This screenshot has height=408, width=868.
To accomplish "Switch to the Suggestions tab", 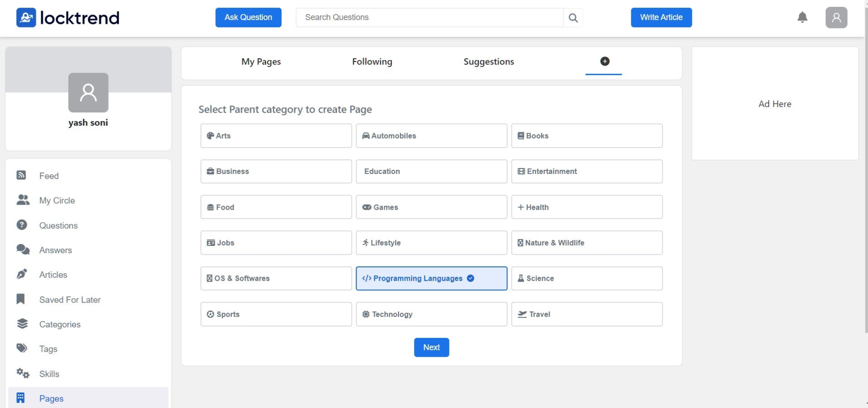I will pos(489,62).
